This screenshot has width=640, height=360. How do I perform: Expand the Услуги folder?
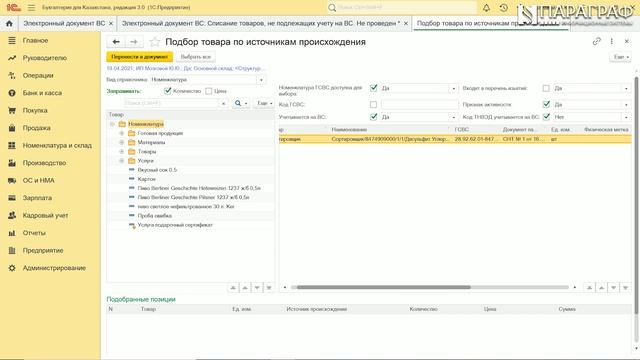point(122,160)
